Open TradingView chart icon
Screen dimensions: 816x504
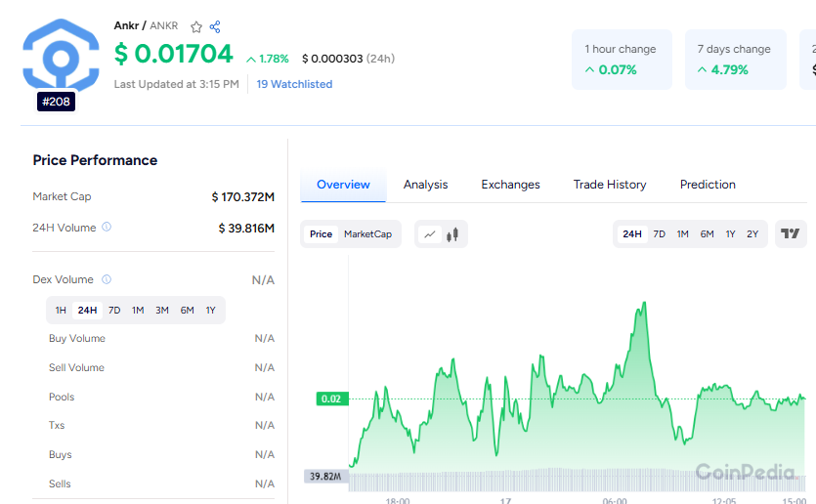[x=791, y=233]
